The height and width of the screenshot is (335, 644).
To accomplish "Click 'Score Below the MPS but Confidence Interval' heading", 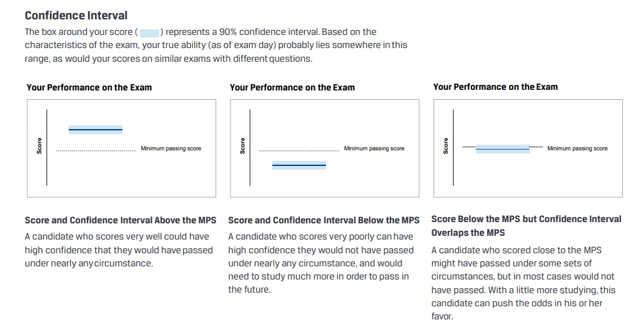I will (526, 219).
